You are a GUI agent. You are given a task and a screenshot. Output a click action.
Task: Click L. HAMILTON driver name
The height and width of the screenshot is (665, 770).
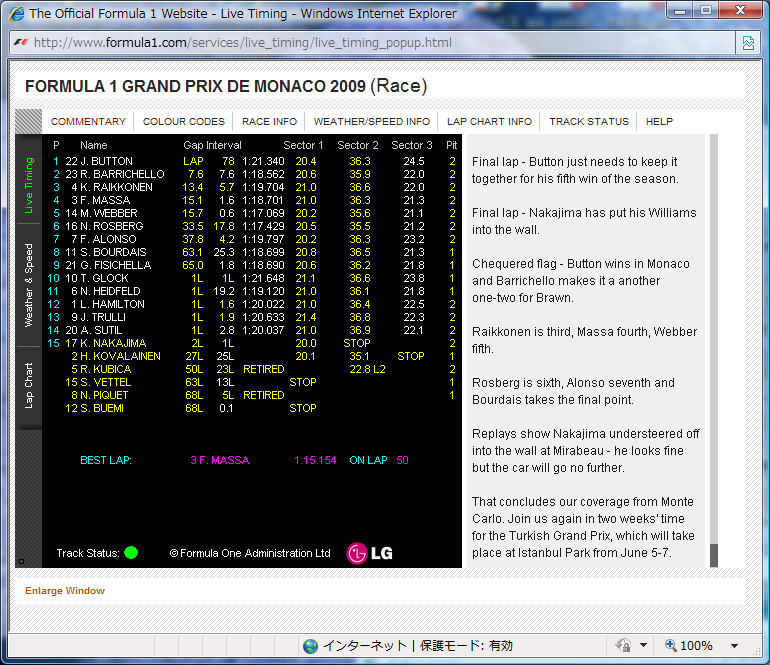click(112, 304)
